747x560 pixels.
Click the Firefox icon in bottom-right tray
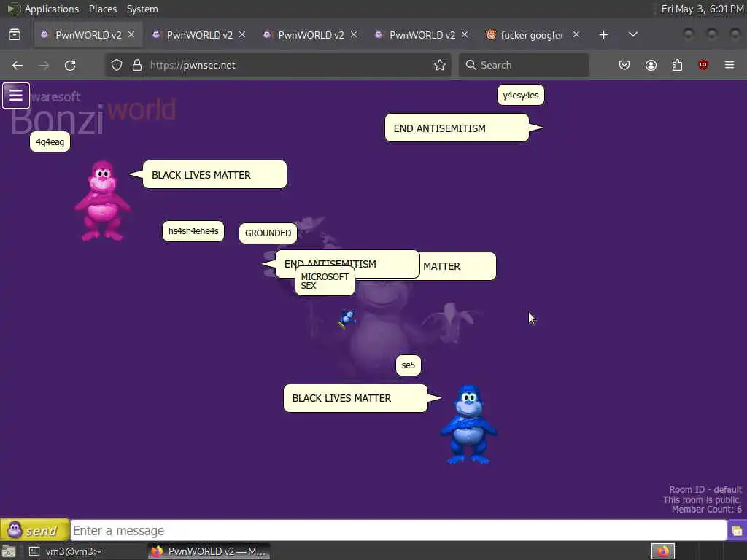pos(663,551)
